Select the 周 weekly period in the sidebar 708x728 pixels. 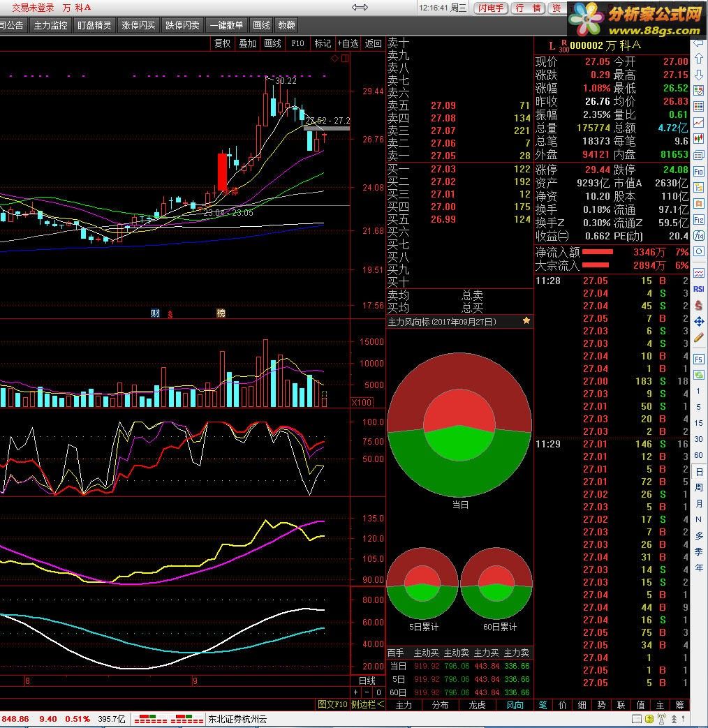click(699, 487)
